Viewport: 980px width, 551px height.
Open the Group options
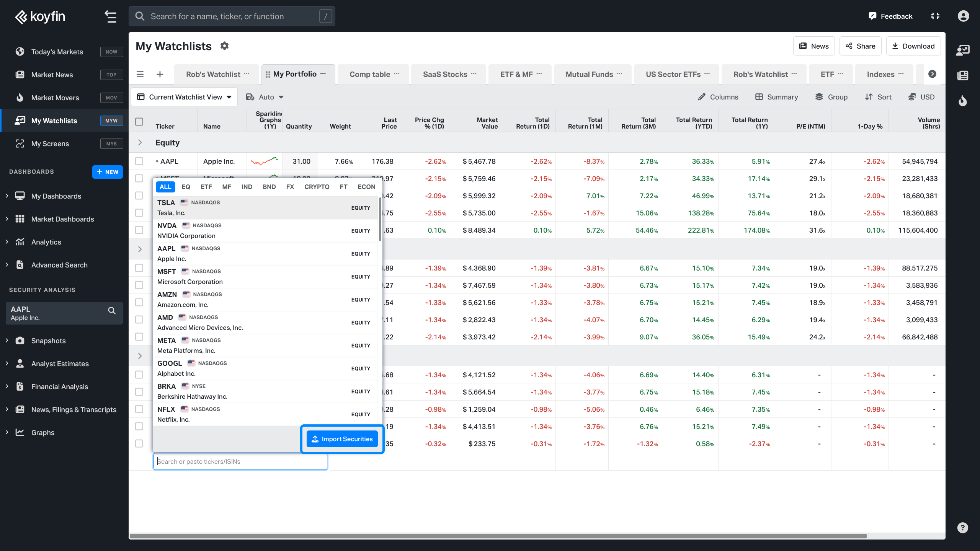[x=831, y=97]
